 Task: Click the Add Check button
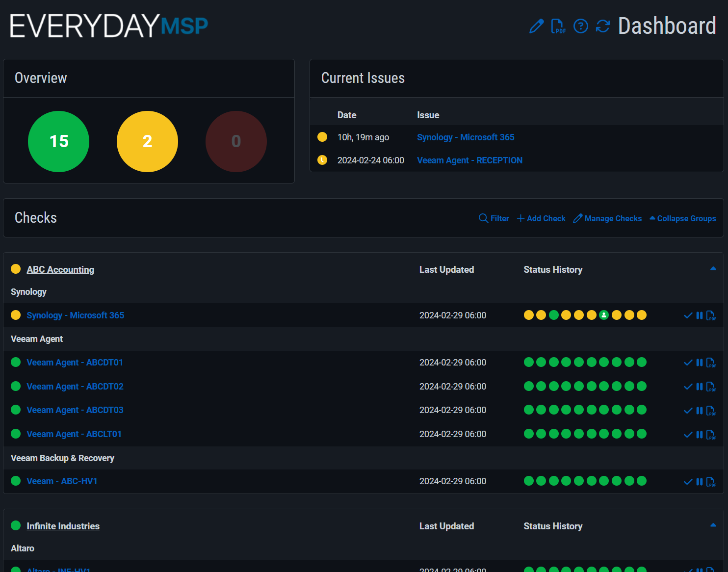[541, 218]
